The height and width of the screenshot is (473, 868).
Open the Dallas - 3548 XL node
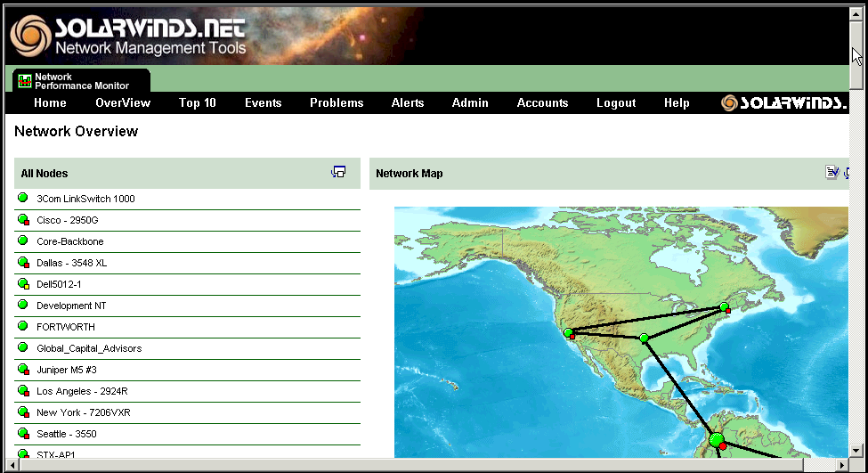coord(72,263)
